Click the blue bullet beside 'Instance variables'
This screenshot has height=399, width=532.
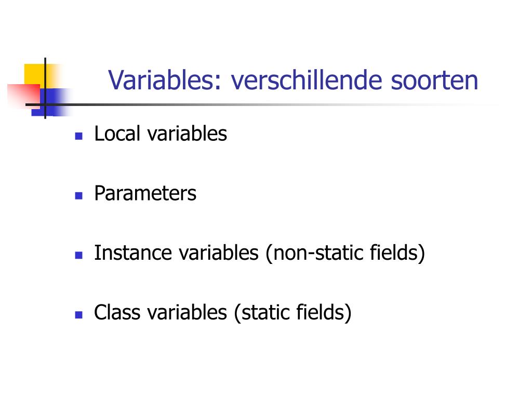[x=79, y=255]
